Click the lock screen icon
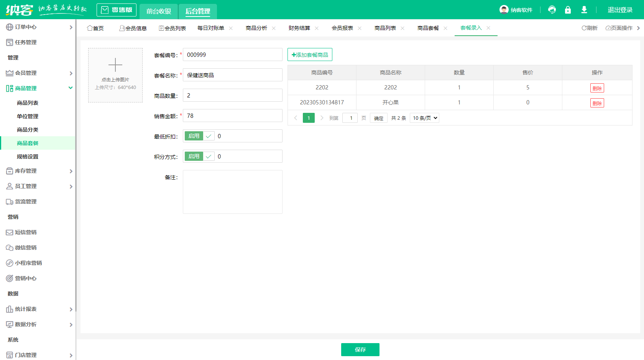Viewport: 644px width, 360px height. click(x=568, y=10)
